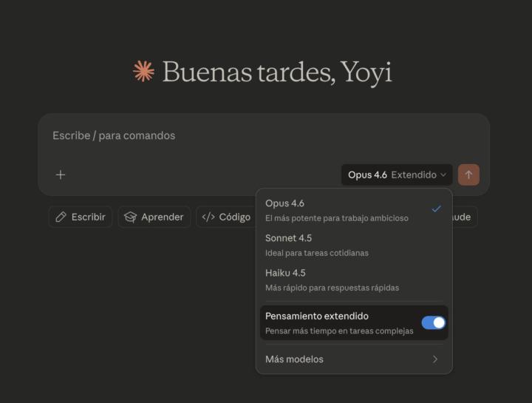The image size is (532, 403).
Task: Click 'El más potente para trabajo ambicioso'
Action: click(x=337, y=218)
